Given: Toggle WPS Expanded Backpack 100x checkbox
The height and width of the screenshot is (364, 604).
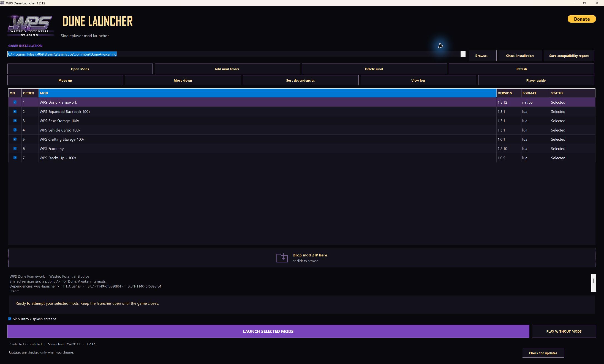Looking at the screenshot, I should (15, 111).
